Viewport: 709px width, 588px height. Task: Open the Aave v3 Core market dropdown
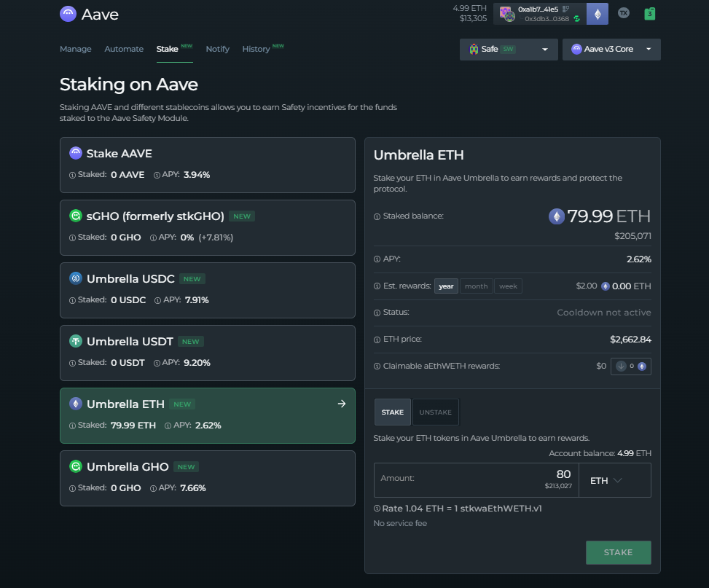tap(611, 50)
